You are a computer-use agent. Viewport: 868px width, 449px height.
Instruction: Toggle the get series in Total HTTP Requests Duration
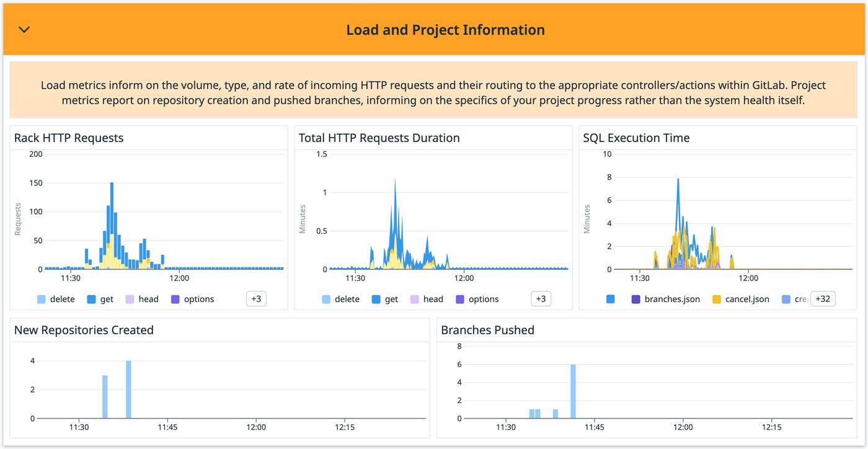(x=384, y=299)
